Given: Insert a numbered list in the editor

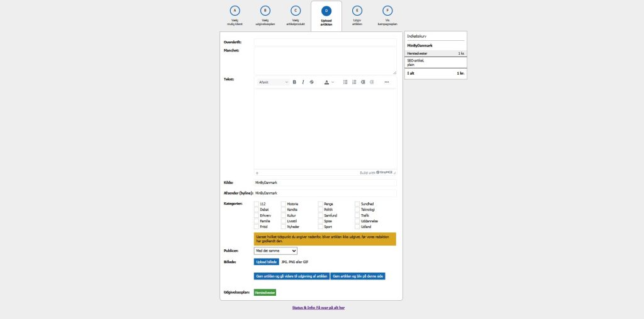Looking at the screenshot, I should coord(354,82).
